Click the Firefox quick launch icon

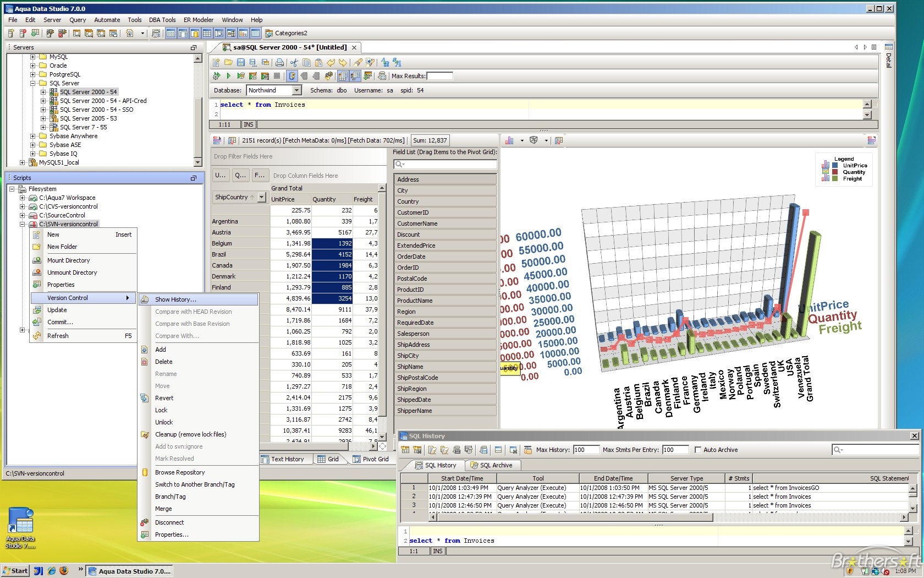click(64, 571)
